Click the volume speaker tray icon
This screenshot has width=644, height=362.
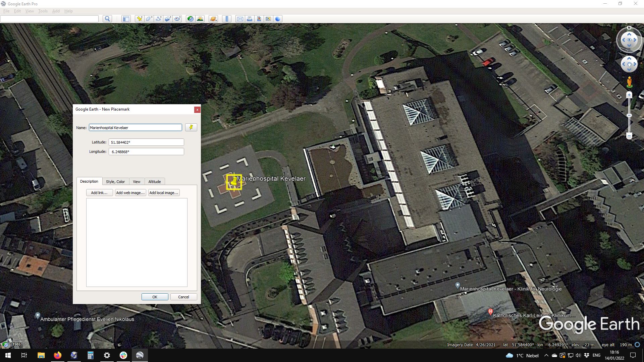[578, 355]
